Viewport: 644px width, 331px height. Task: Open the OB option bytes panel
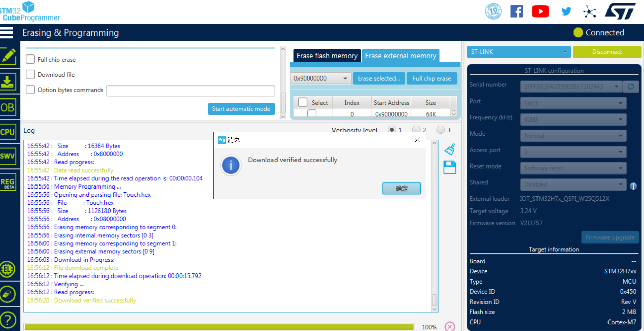(x=8, y=107)
